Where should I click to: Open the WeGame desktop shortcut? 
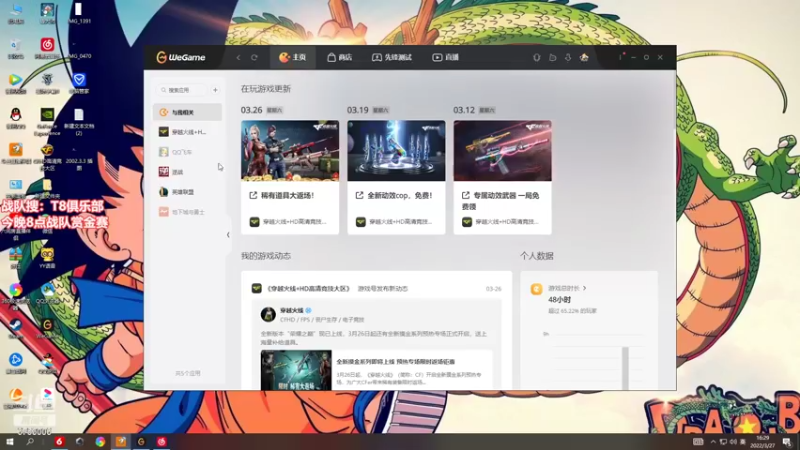(x=47, y=328)
